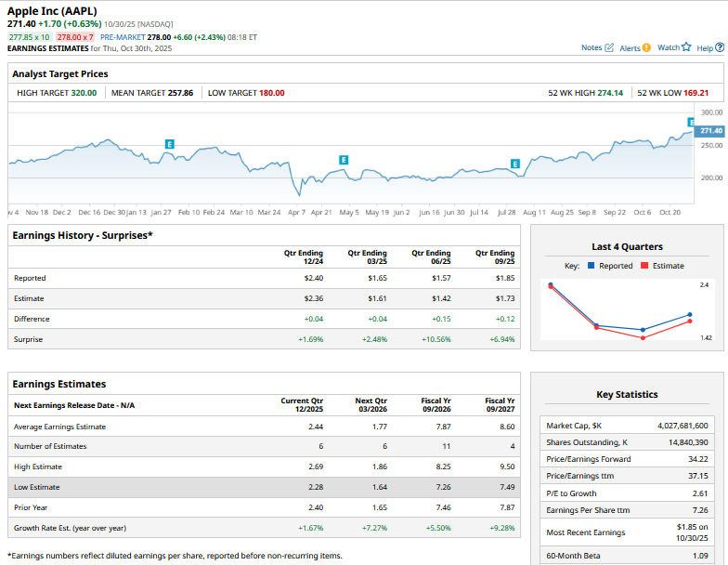Click the orange Alerts exclamation icon

pyautogui.click(x=646, y=47)
